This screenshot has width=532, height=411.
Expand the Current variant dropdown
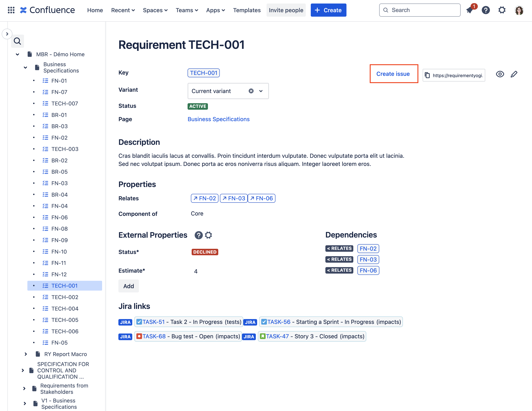(260, 91)
